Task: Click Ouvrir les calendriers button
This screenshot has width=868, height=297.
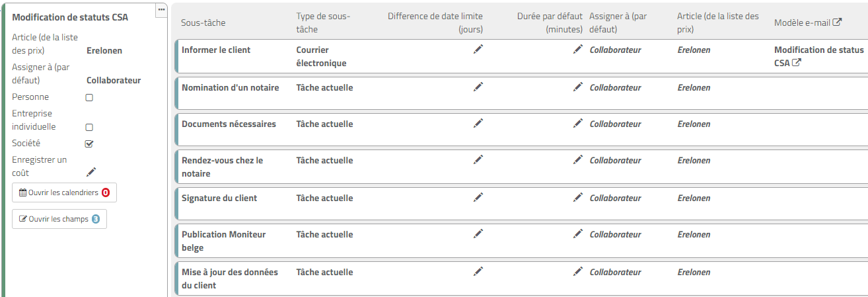Action: (64, 192)
